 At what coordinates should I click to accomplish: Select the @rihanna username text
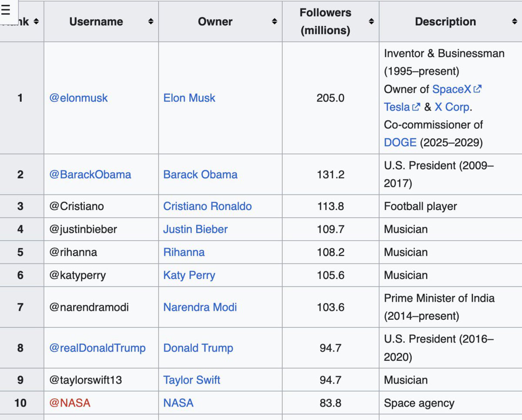click(x=73, y=252)
